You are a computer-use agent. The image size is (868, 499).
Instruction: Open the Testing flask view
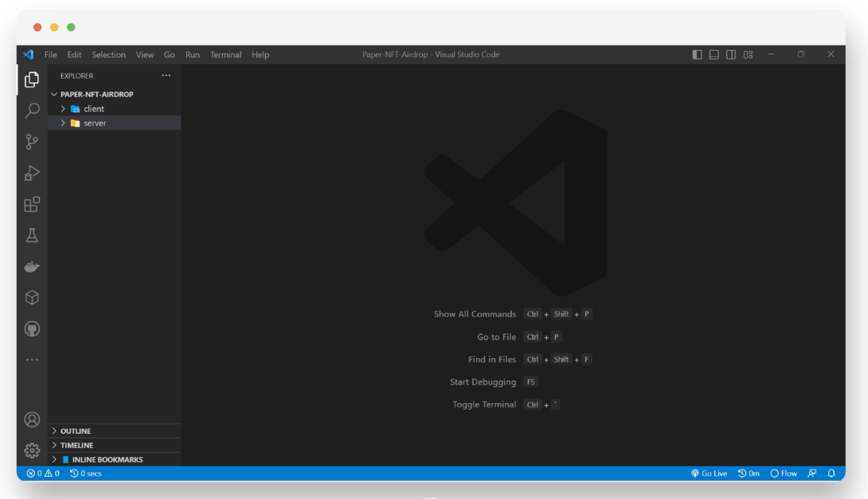pos(32,235)
